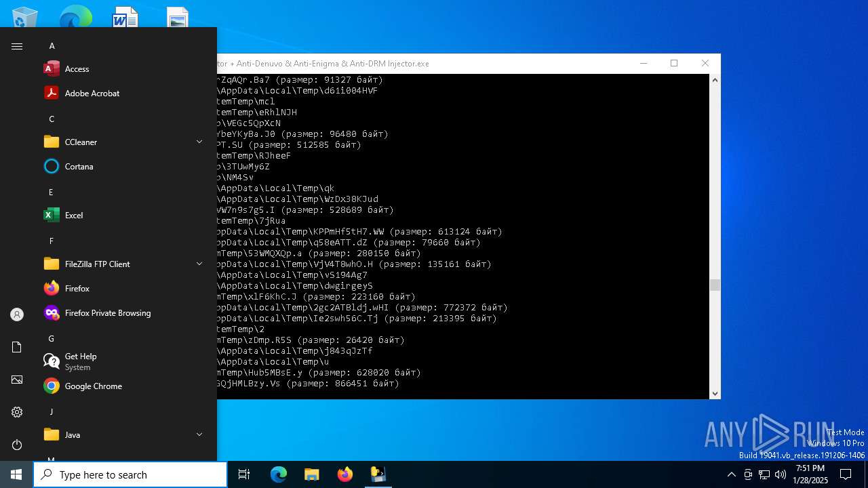Click the Power icon in Start sidebar
The image size is (868, 488).
pos(17,445)
